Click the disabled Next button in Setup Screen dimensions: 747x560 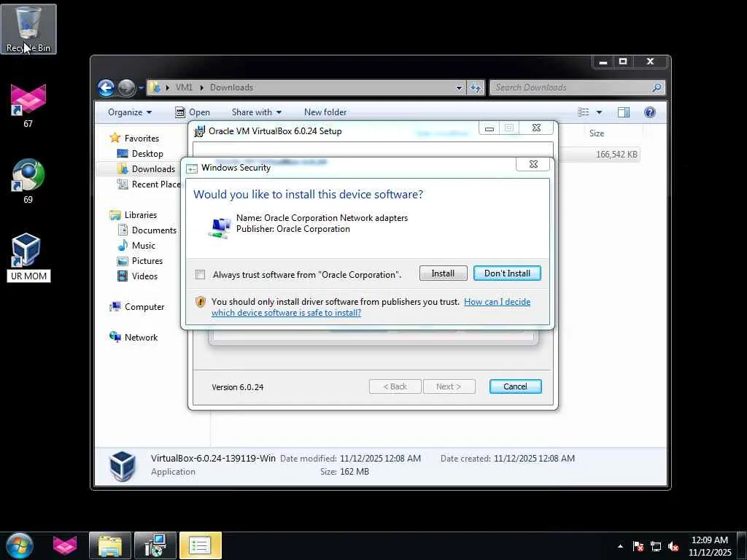449,386
